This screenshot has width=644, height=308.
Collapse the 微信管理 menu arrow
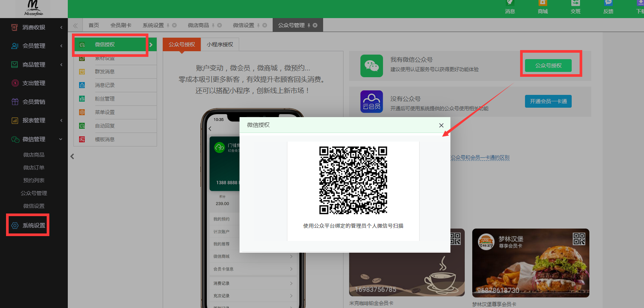(x=61, y=139)
